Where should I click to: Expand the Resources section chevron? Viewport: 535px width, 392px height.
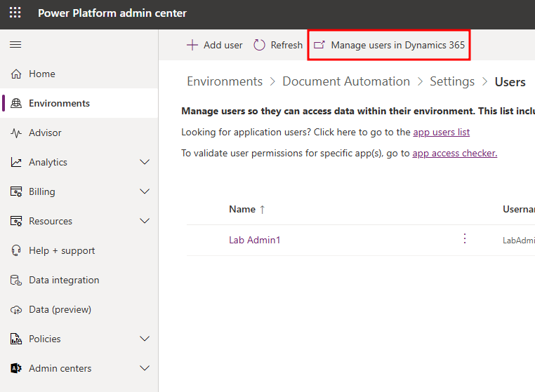point(145,221)
